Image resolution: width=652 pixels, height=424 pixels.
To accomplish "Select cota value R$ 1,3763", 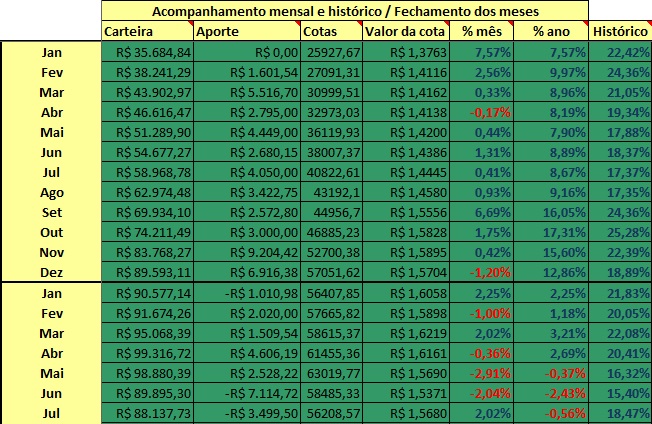I will coord(406,52).
